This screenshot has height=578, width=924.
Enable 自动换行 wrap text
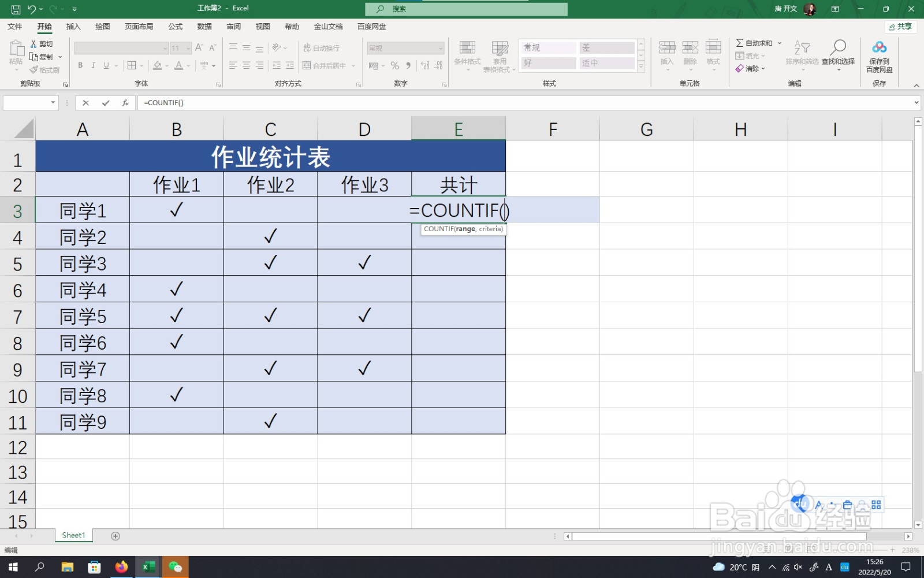click(x=321, y=47)
